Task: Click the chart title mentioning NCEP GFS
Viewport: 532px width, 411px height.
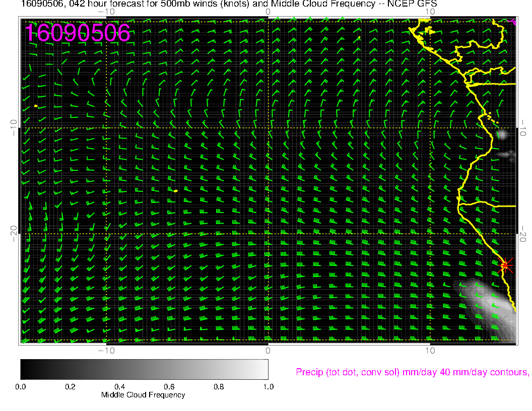Action: [229, 4]
